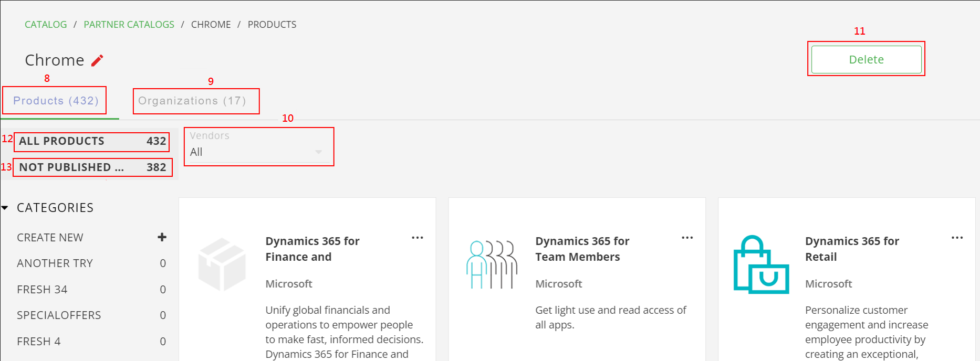
Task: Click the people icon of Dynamics 365 for Team Members
Action: tap(492, 264)
